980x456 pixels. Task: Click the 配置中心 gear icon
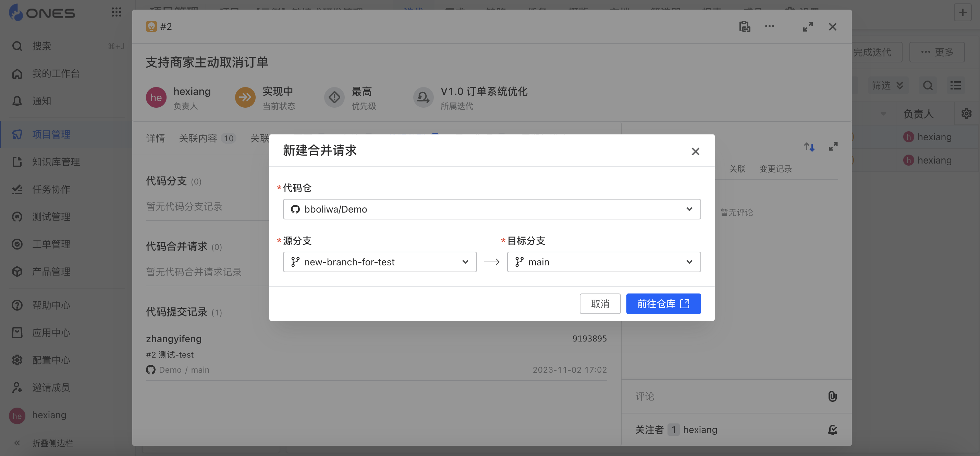(17, 360)
